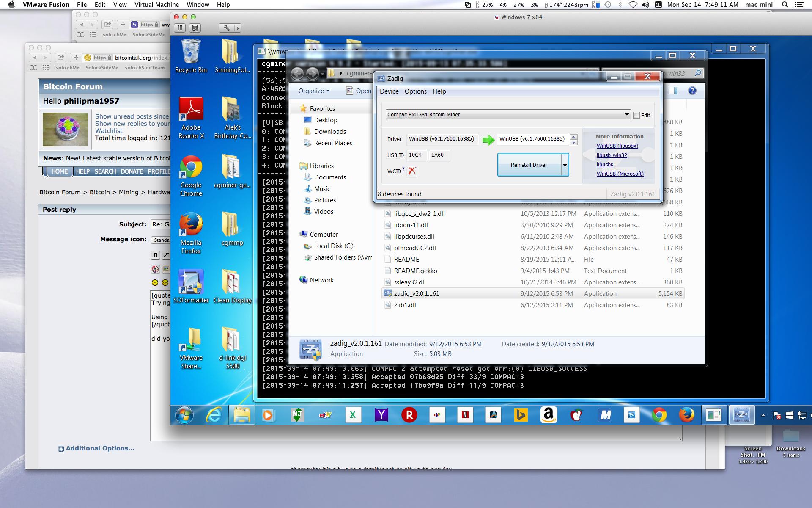
Task: Open the Recycle Bin desktop icon
Action: click(191, 56)
